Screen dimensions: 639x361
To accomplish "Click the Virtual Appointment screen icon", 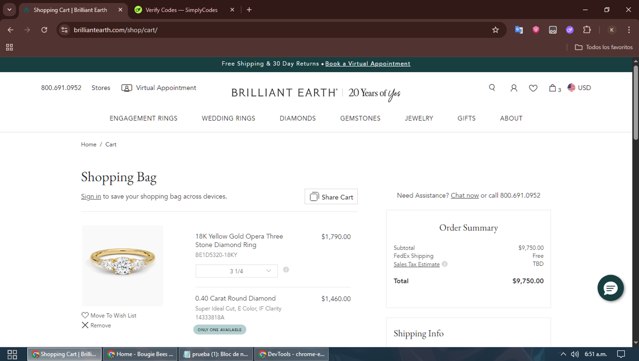I will coord(126,88).
